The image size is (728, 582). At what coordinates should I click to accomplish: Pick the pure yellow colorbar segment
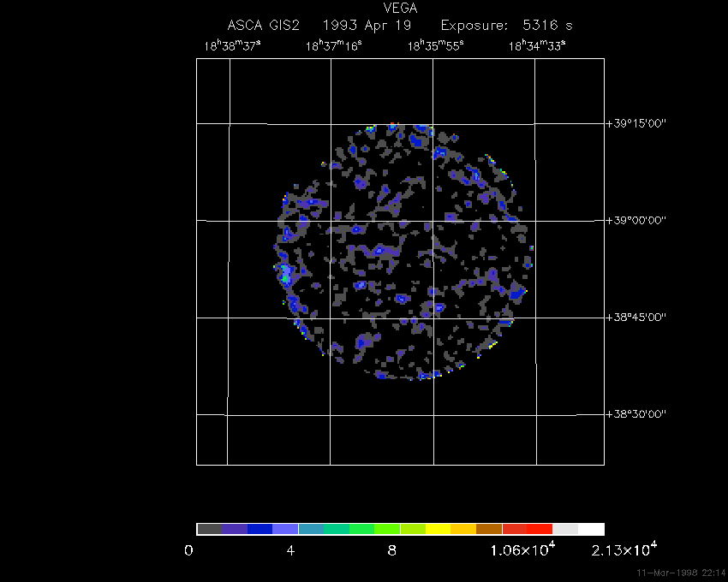pyautogui.click(x=439, y=529)
